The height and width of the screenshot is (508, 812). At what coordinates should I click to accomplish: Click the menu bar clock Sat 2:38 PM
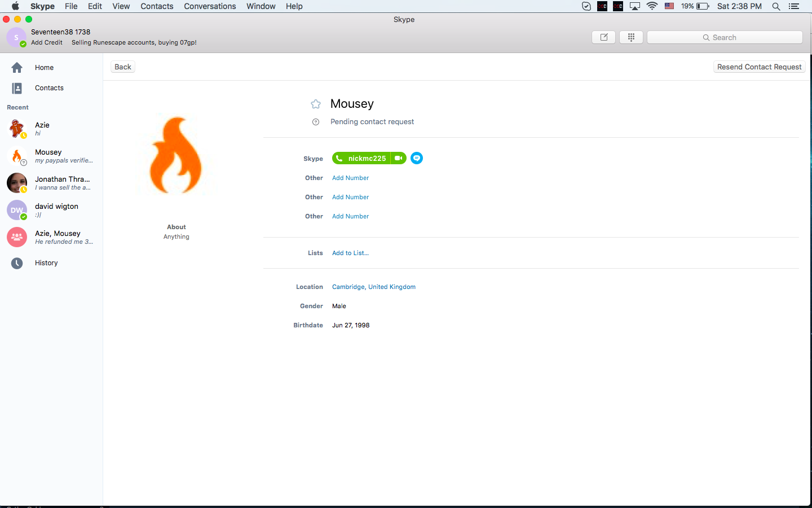coord(739,6)
